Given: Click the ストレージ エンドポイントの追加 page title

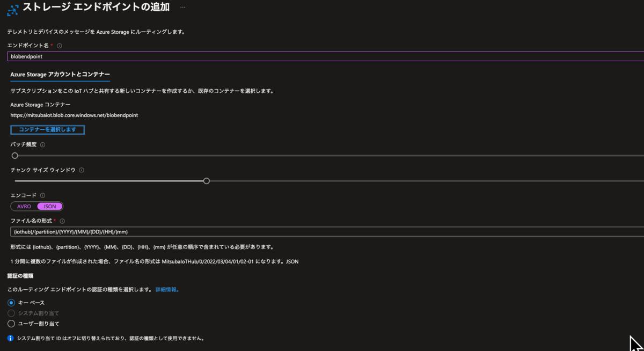Looking at the screenshot, I should pyautogui.click(x=96, y=8).
